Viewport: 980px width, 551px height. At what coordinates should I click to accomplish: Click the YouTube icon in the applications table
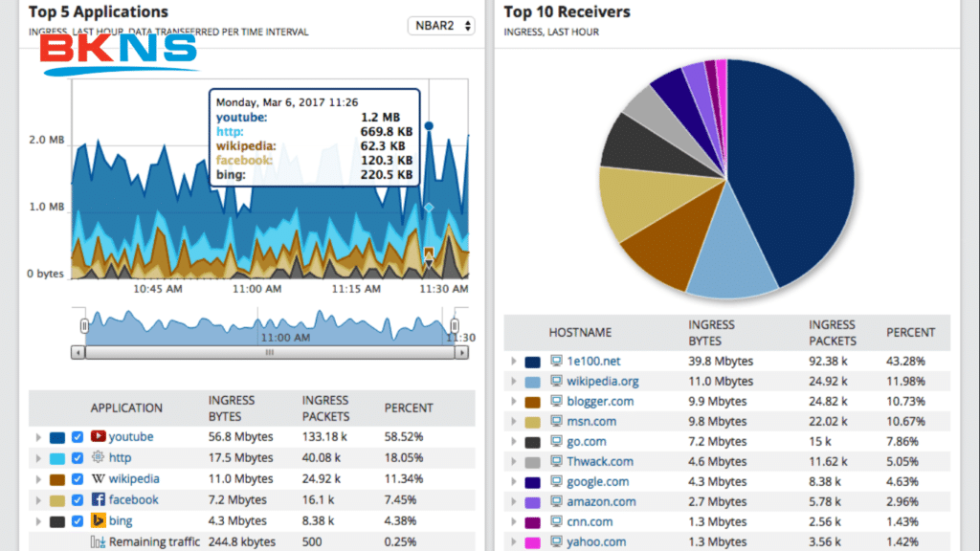pyautogui.click(x=98, y=437)
